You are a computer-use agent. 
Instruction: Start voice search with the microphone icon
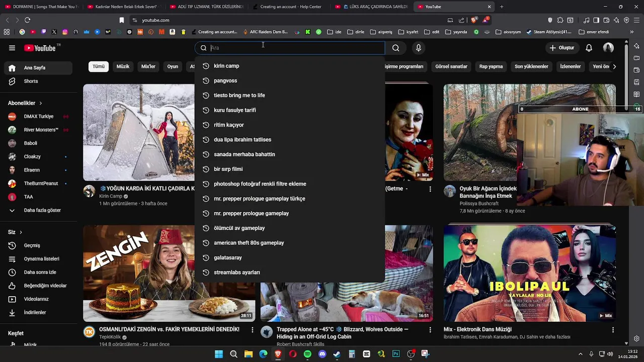[x=418, y=48]
